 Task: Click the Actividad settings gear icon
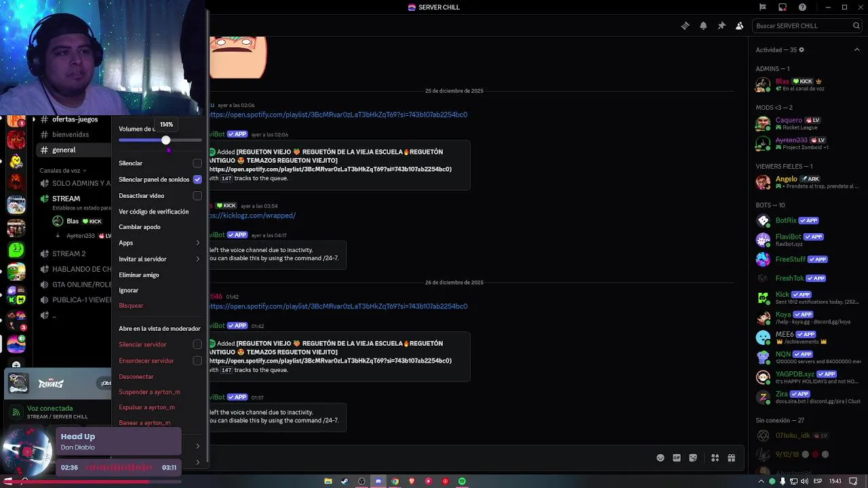802,49
